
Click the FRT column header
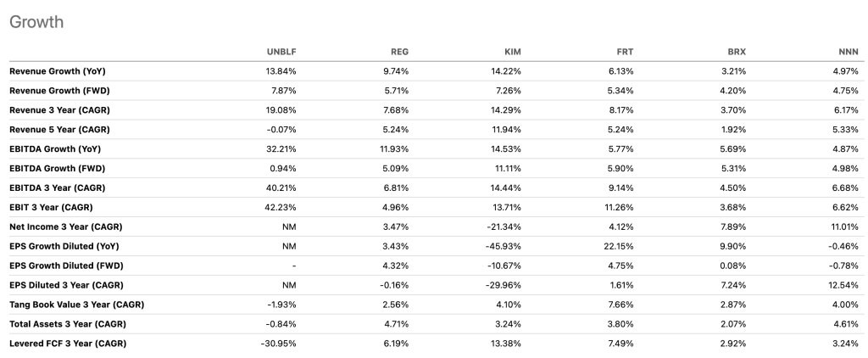(x=625, y=52)
